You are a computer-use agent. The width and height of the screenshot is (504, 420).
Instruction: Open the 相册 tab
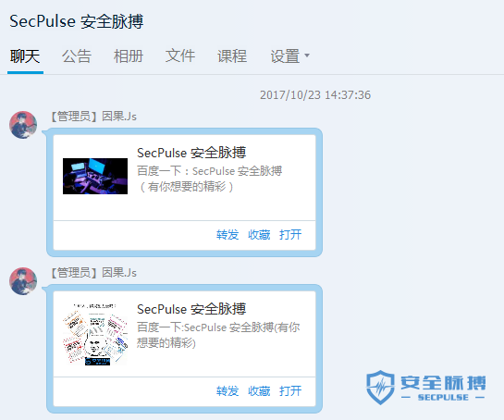[x=129, y=56]
